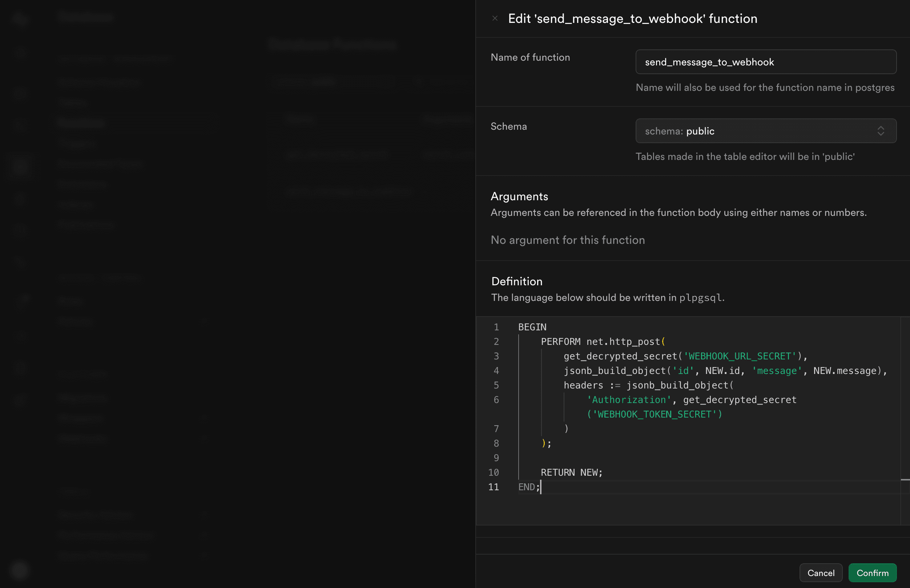Click 'No argument for this function' text
The width and height of the screenshot is (910, 588).
[x=568, y=240]
